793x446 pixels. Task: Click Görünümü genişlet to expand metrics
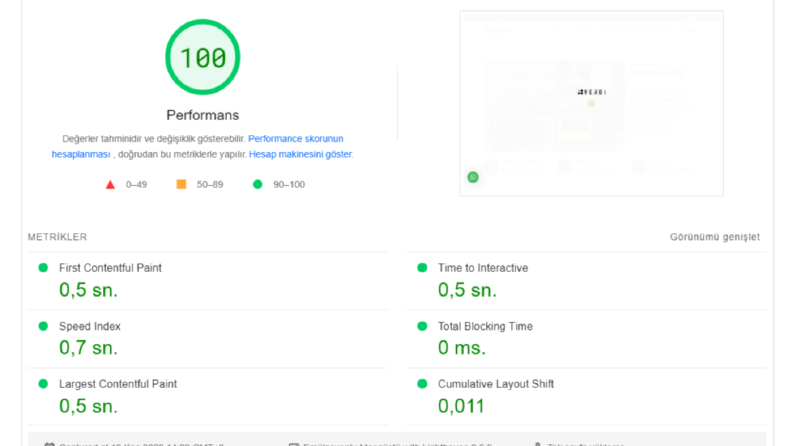pos(715,237)
